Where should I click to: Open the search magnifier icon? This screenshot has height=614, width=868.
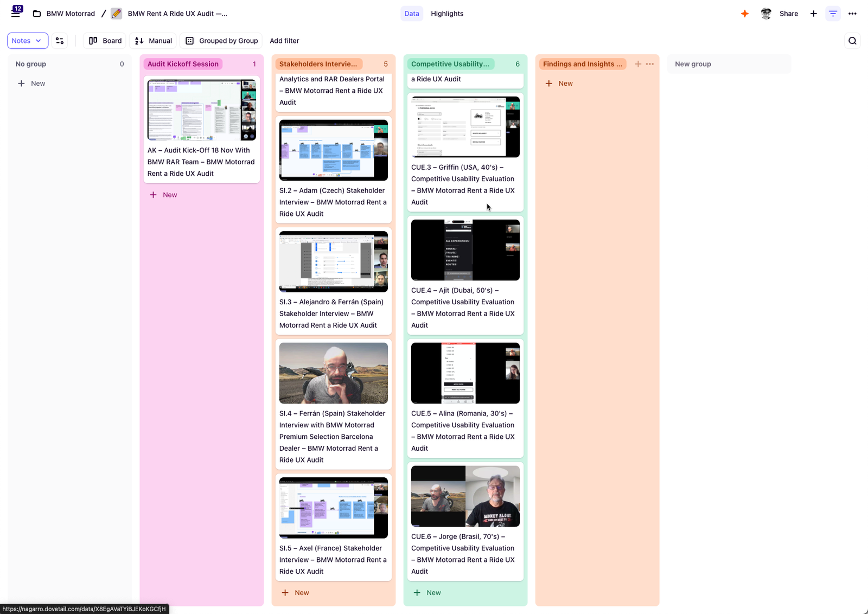pos(852,41)
